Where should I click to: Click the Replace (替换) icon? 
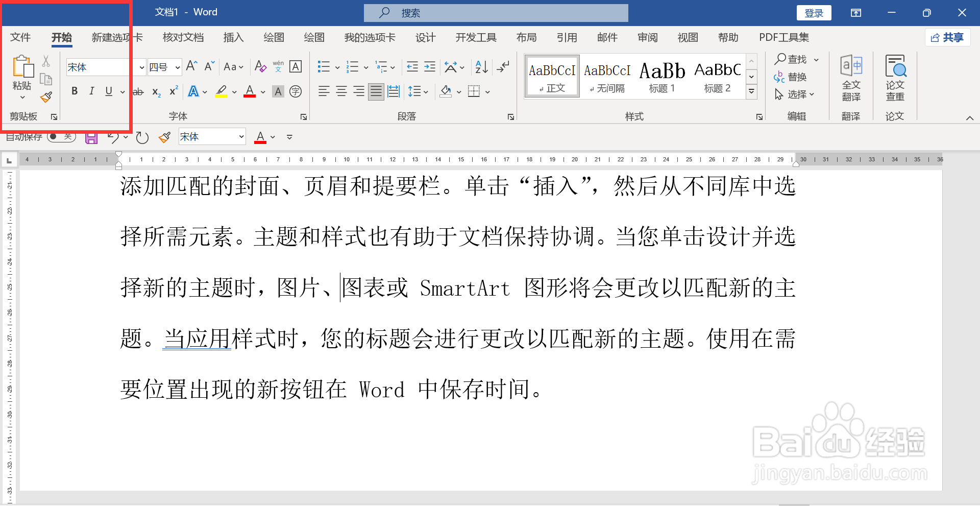(792, 77)
